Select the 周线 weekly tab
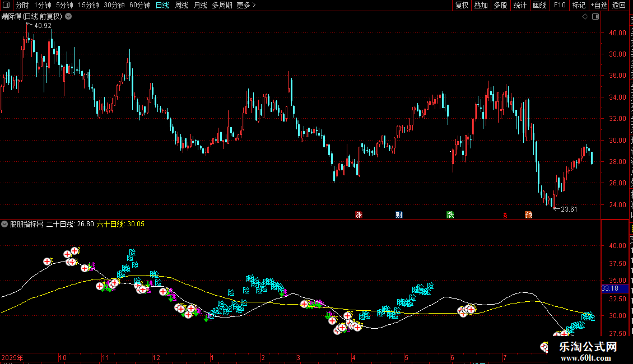633x364 pixels. click(x=181, y=5)
